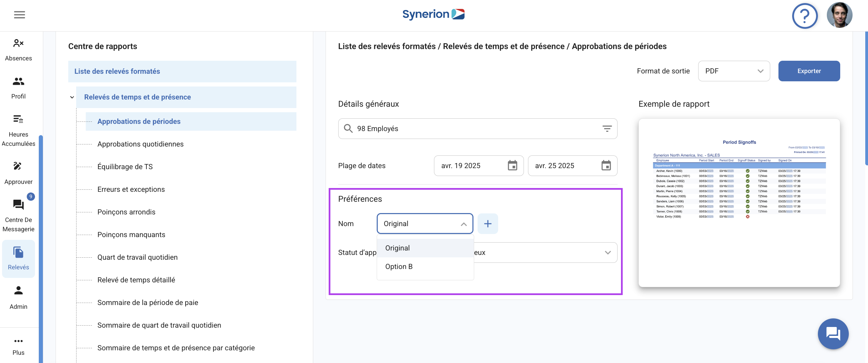Click the Exporter button

tap(809, 71)
